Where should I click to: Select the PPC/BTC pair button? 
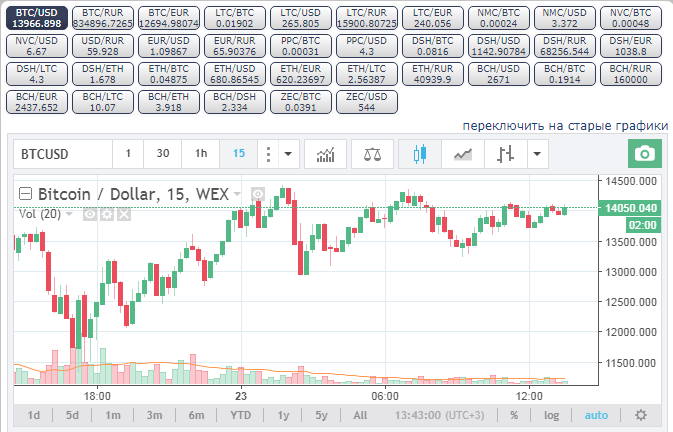301,46
